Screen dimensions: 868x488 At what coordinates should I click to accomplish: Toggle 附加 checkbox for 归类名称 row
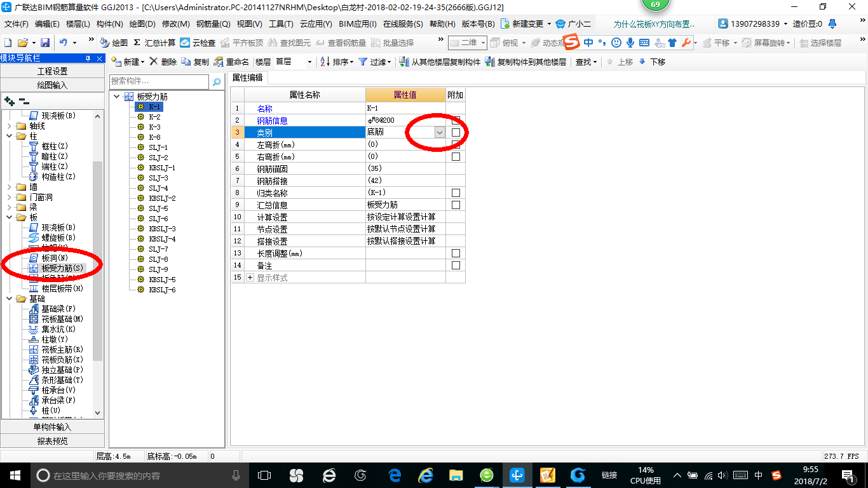pyautogui.click(x=456, y=193)
